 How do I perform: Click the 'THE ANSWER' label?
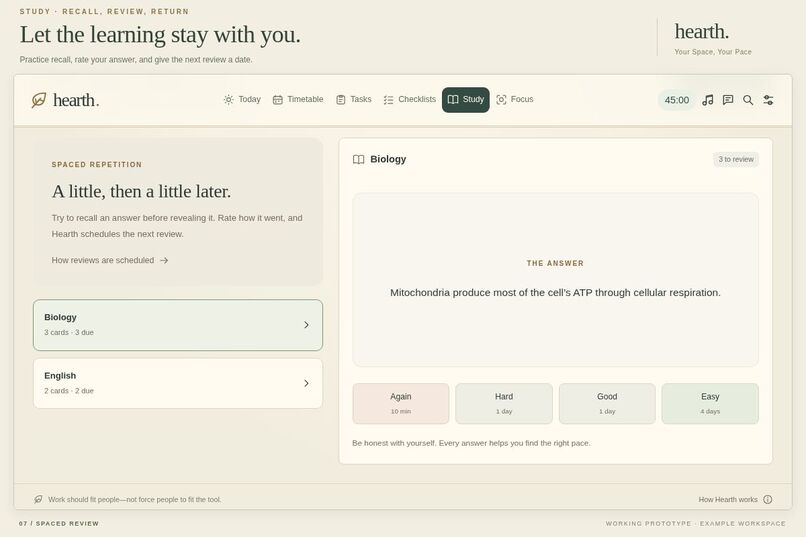[x=555, y=263]
